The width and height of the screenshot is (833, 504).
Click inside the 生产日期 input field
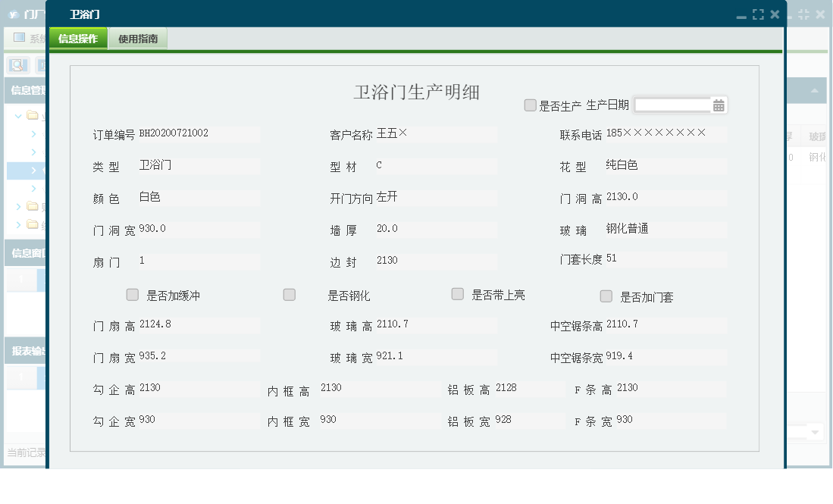pyautogui.click(x=671, y=105)
